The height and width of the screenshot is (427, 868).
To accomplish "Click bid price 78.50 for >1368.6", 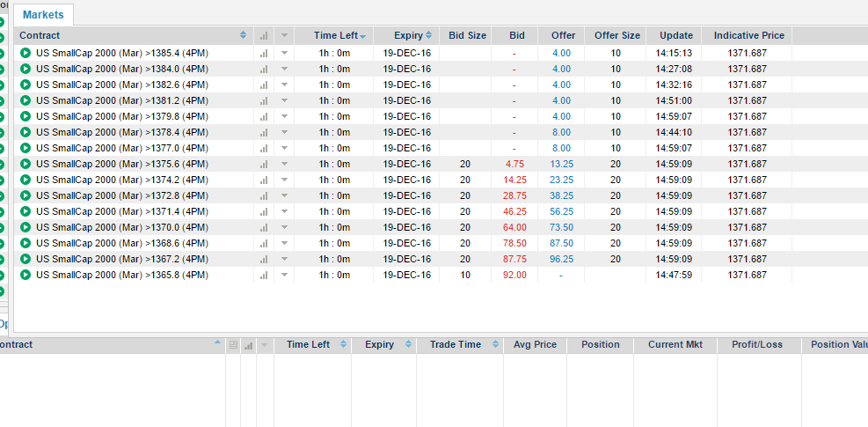I will tap(514, 243).
